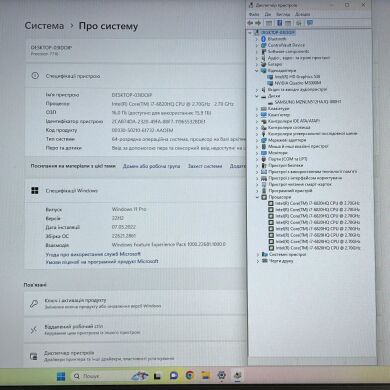
Task: Click the device name DESKTOP value text
Action: [132, 95]
